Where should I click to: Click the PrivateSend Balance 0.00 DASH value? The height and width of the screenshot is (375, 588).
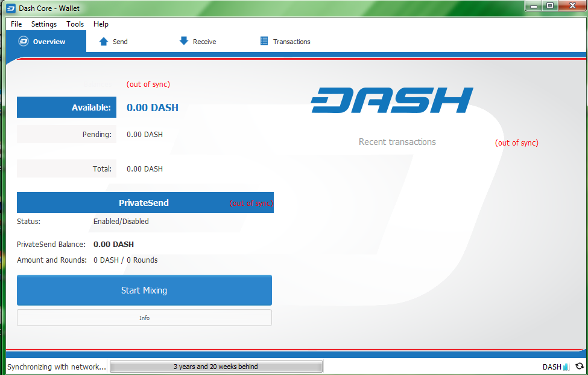(x=113, y=245)
